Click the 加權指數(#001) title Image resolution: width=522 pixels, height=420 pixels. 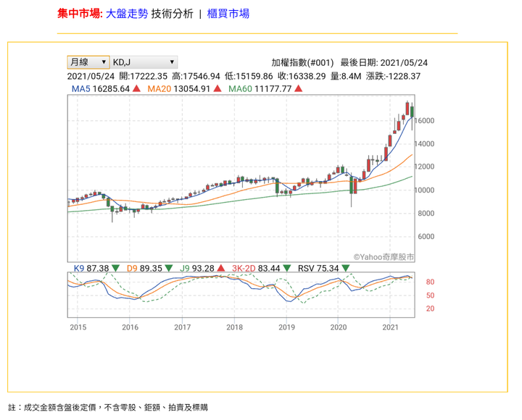(x=302, y=62)
